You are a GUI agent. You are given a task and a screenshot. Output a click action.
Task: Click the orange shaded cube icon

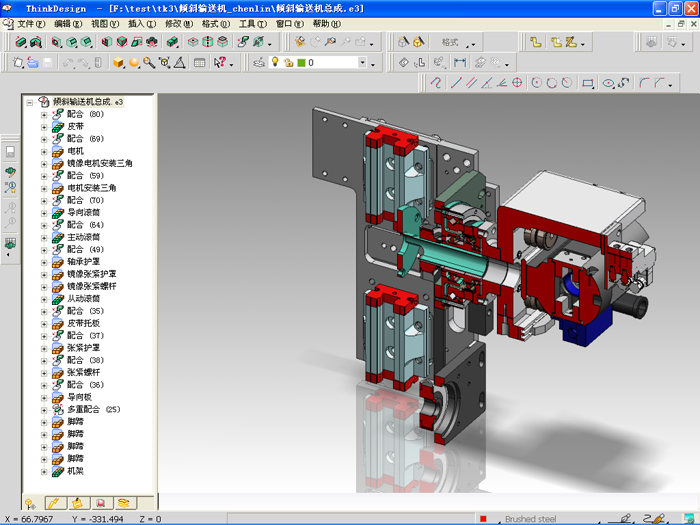(118, 62)
